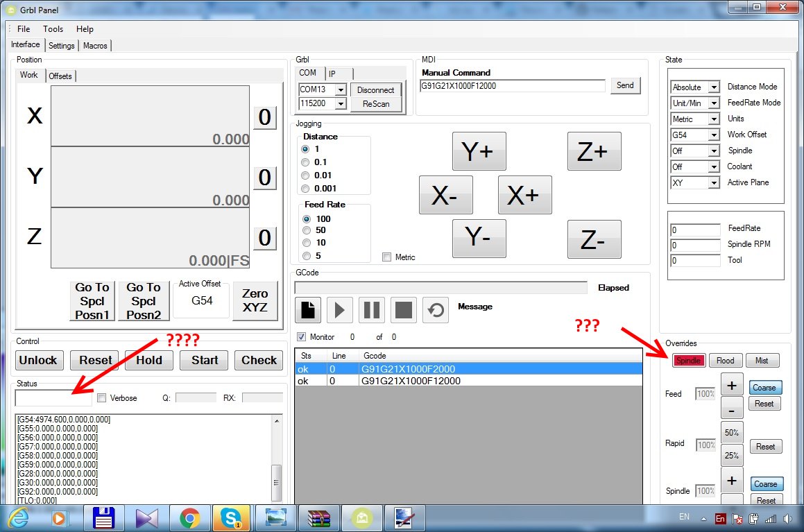Screen dimensions: 804x532
Task: Switch to the Offsets position tab
Action: click(x=60, y=76)
